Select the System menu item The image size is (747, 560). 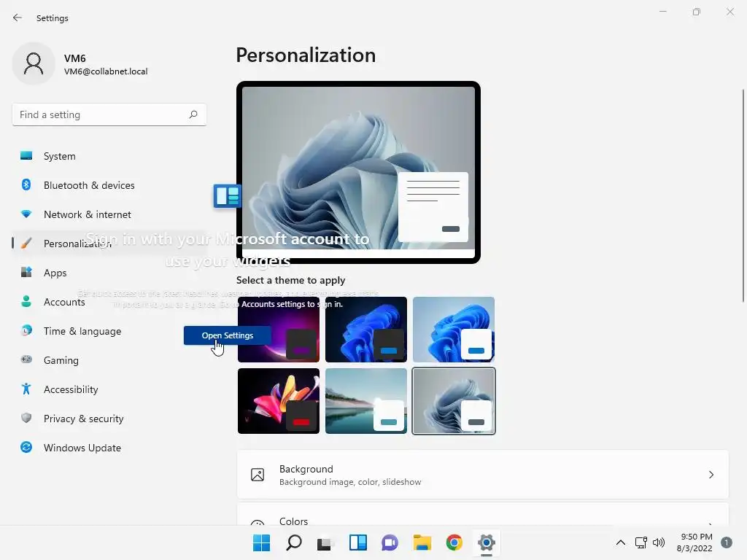(x=109, y=156)
